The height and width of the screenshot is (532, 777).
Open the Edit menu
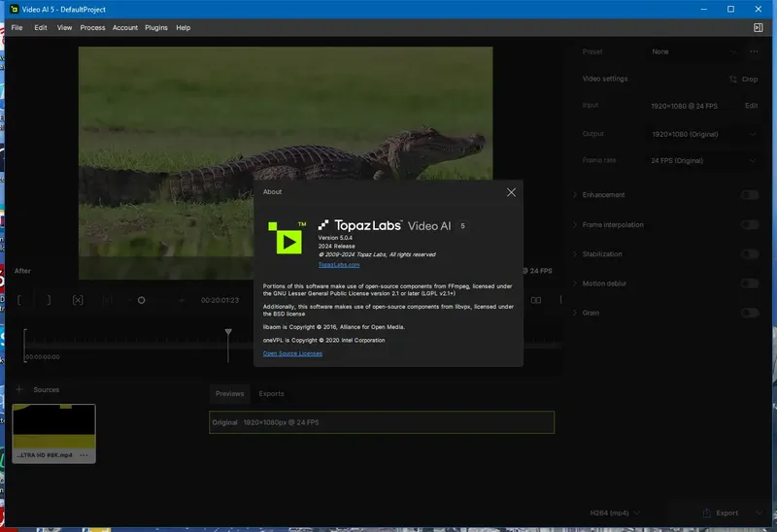tap(41, 28)
